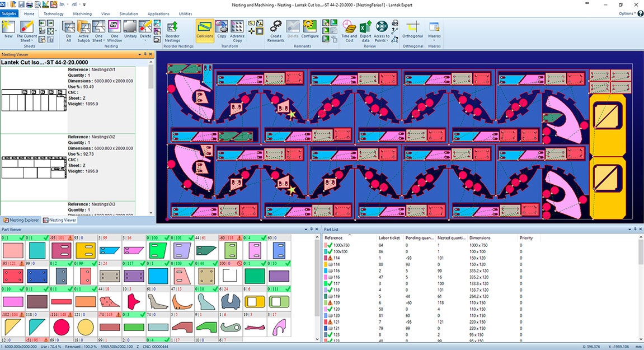The height and width of the screenshot is (350, 644).
Task: Close the Nesting Viewer panel
Action: point(151,54)
